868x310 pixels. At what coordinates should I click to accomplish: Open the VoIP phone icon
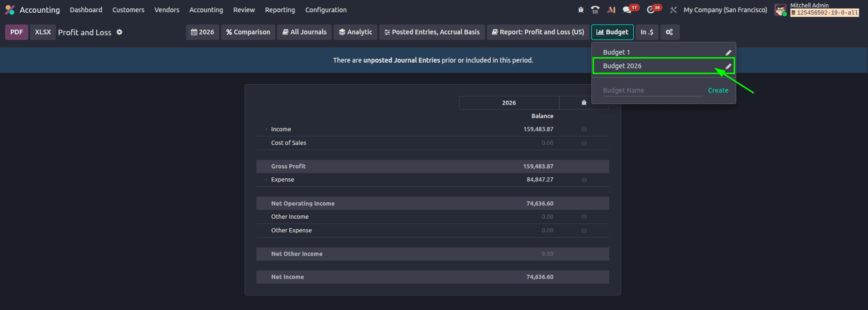(x=595, y=10)
